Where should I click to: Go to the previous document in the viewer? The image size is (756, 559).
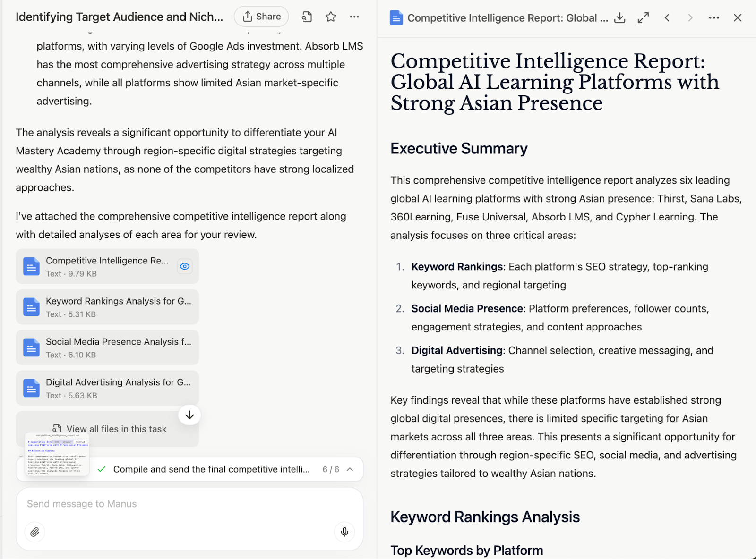point(667,18)
